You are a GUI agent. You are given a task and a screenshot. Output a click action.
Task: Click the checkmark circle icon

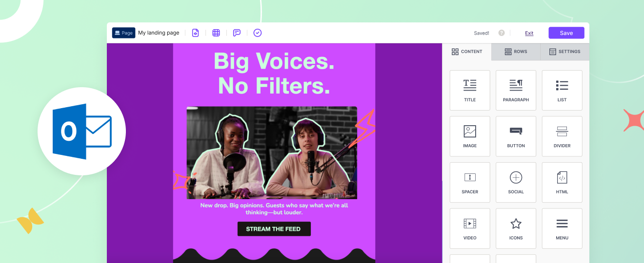(x=258, y=33)
